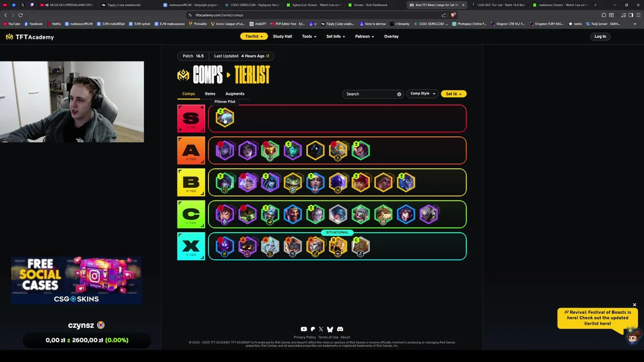Click the TFTAcademy logo
644x362 pixels.
30,37
